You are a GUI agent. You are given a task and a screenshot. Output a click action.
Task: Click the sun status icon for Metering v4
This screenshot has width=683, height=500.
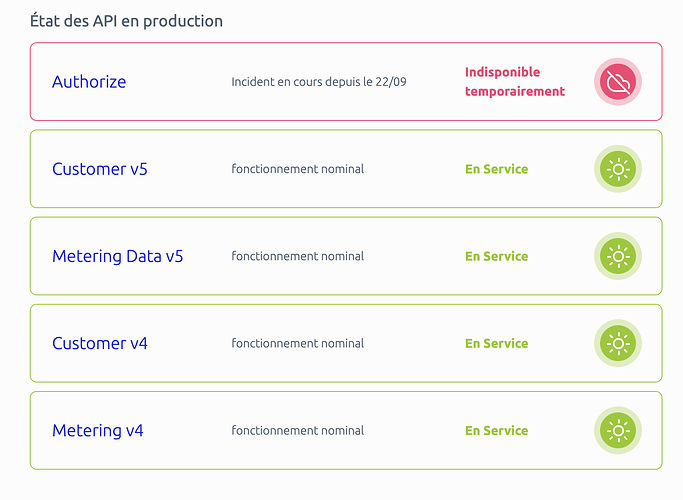[618, 431]
